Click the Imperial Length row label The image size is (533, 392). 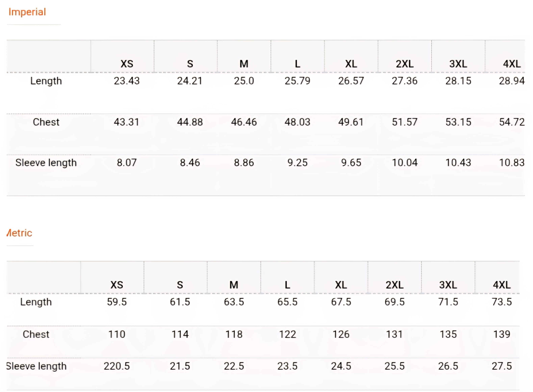[46, 81]
